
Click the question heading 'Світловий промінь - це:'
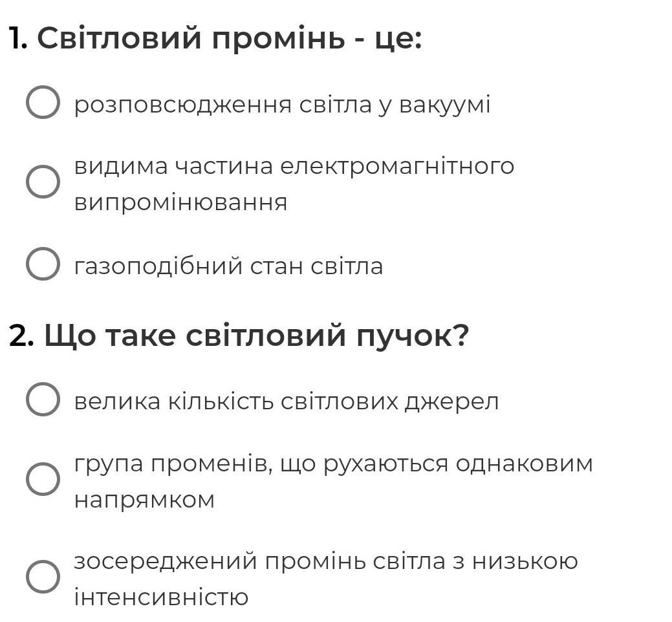(x=229, y=39)
